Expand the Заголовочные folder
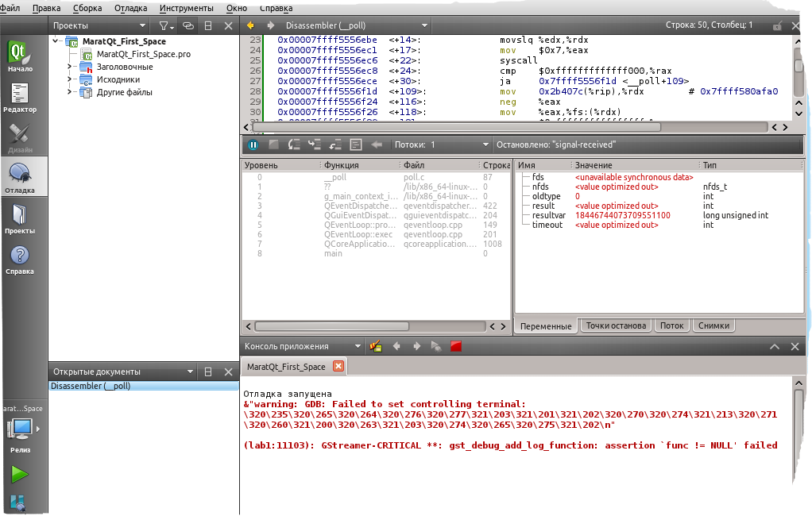Screen dimensions: 812x516 [x=69, y=67]
